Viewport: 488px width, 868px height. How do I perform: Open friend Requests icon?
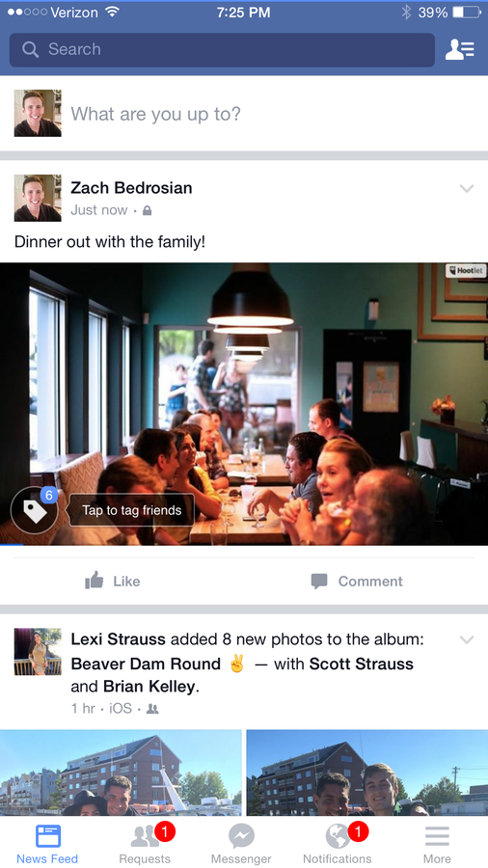point(145,836)
